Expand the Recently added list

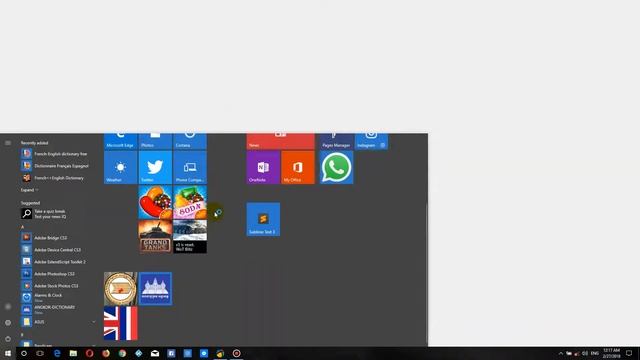[x=29, y=190]
